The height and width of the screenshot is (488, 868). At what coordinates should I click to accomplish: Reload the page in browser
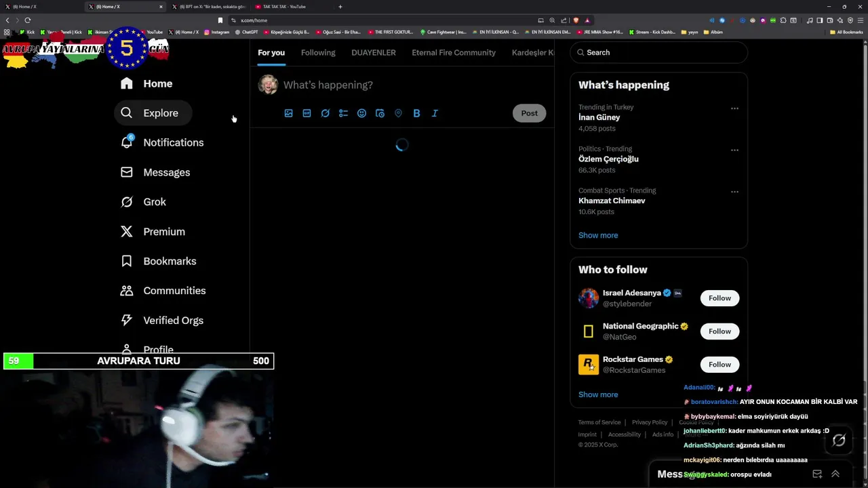pos(28,20)
